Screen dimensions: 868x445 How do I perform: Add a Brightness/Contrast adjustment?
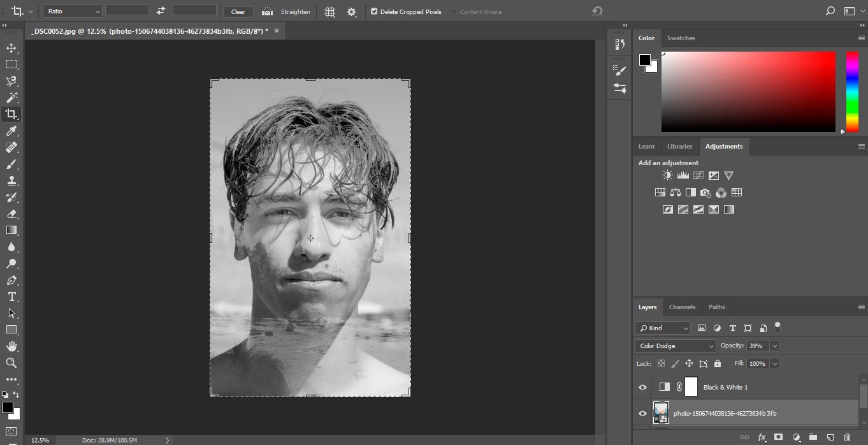[x=667, y=175]
